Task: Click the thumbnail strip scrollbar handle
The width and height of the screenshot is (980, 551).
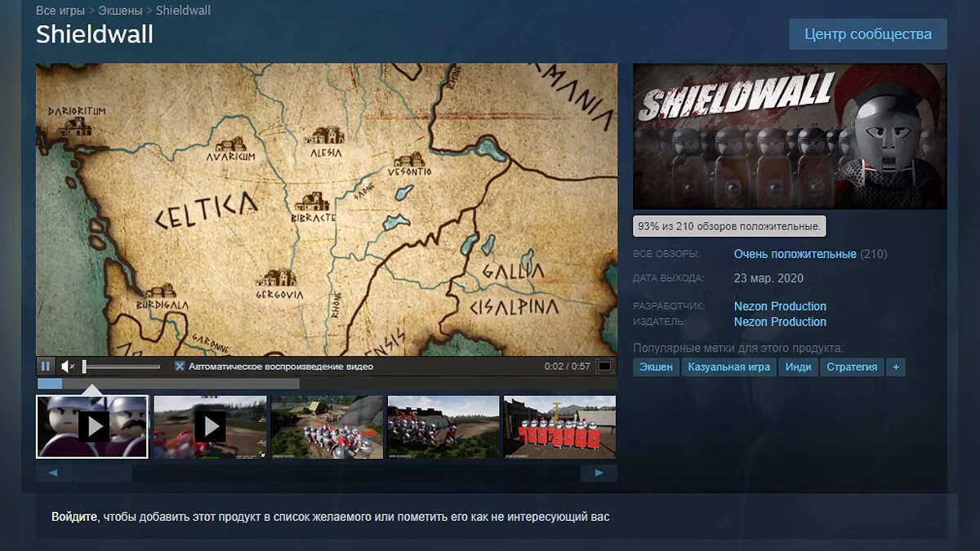Action: click(103, 473)
